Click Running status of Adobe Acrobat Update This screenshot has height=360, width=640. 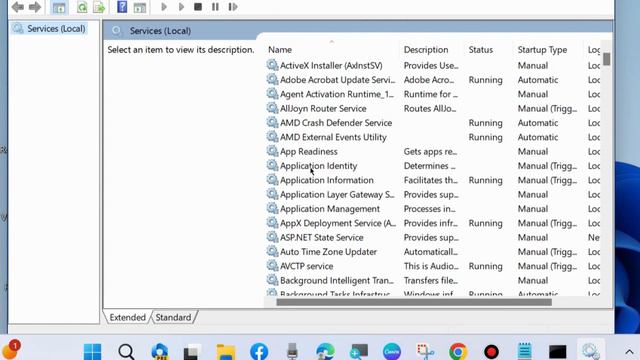(485, 80)
